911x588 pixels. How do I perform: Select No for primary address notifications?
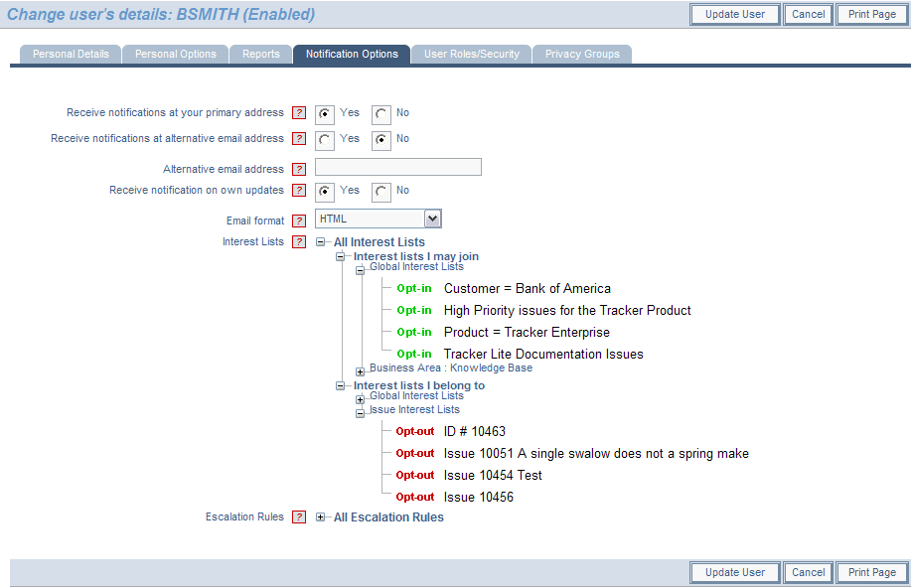[x=381, y=114]
